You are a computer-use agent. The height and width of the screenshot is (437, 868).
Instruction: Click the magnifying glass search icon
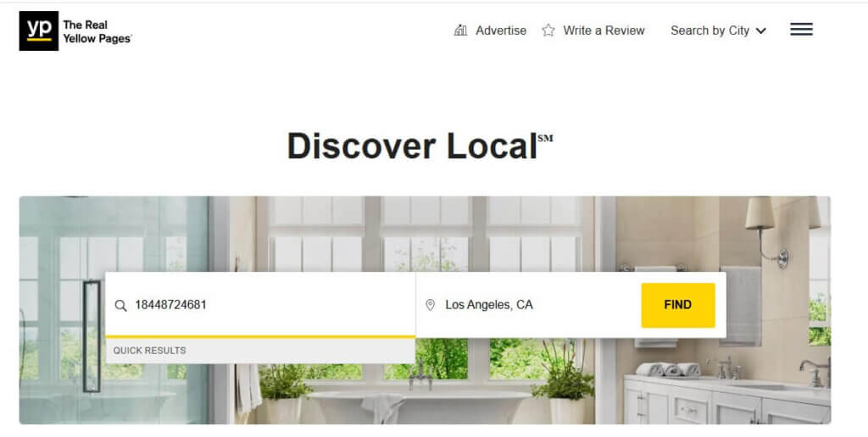(120, 306)
